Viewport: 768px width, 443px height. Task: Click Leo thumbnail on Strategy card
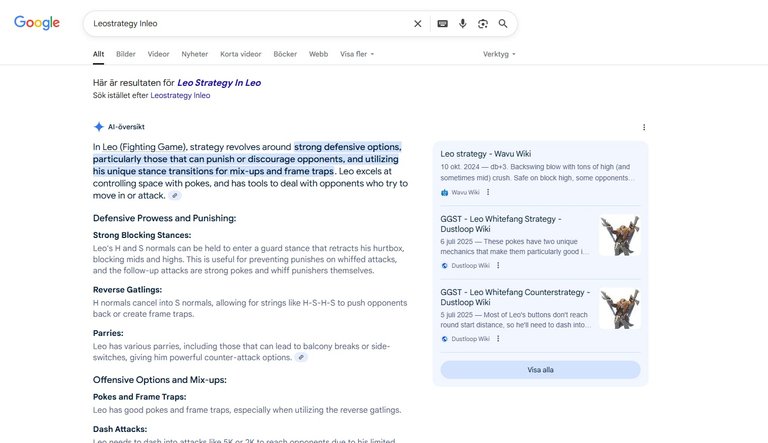[620, 235]
